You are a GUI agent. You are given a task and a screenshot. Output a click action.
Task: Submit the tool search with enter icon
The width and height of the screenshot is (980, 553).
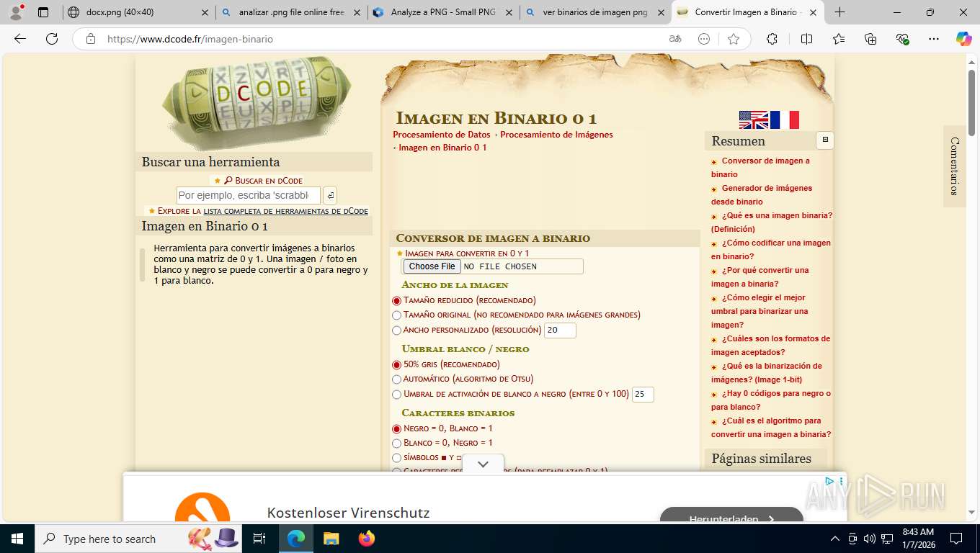click(x=329, y=195)
